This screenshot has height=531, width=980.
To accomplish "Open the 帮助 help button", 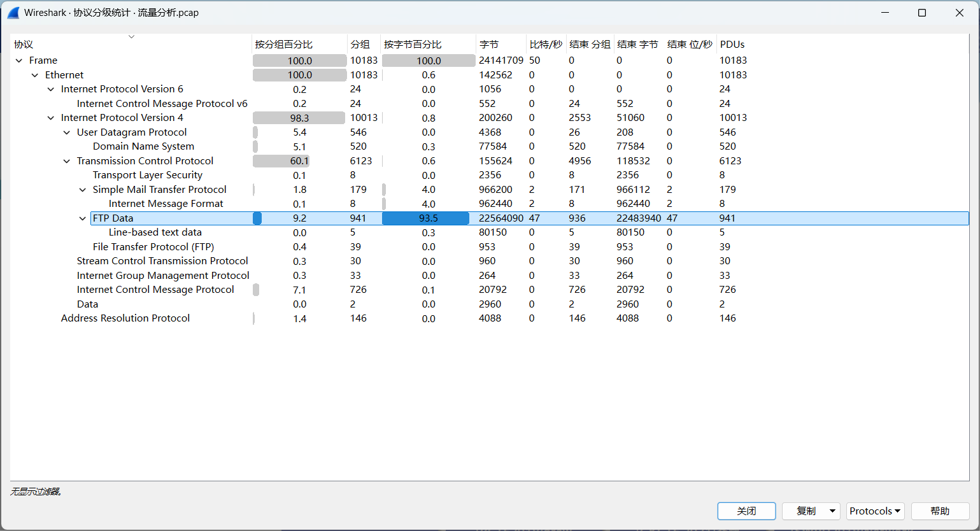I will pos(940,511).
